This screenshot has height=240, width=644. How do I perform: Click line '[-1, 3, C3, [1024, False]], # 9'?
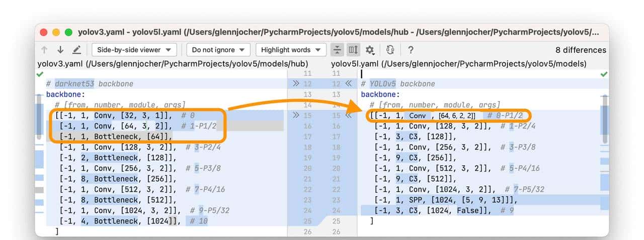coord(444,210)
